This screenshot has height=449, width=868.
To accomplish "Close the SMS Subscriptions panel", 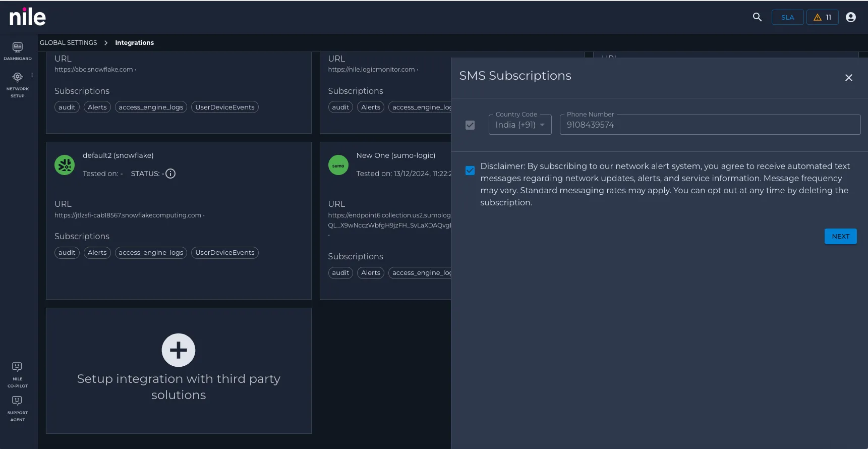I will (x=849, y=78).
